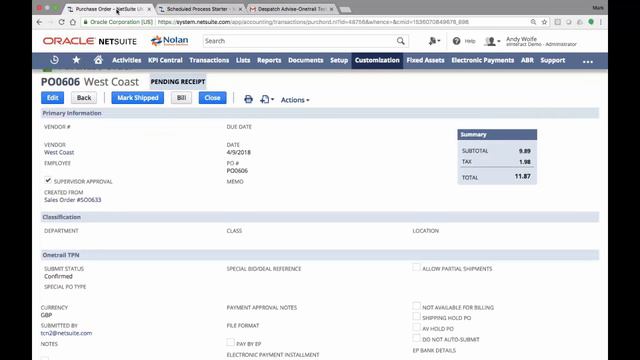The width and height of the screenshot is (640, 360).
Task: Go to the Home icon
Action: pos(98,60)
